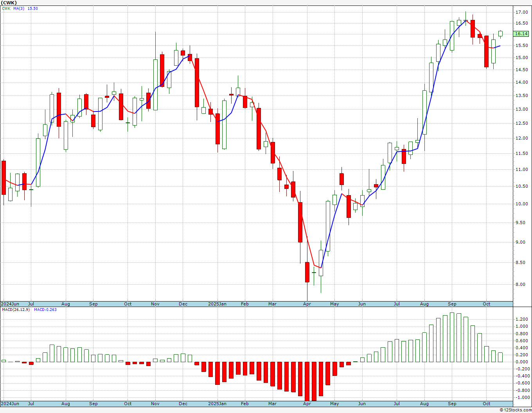Click the 12.50 price axis label
The height and width of the screenshot is (413, 532).
click(x=521, y=124)
